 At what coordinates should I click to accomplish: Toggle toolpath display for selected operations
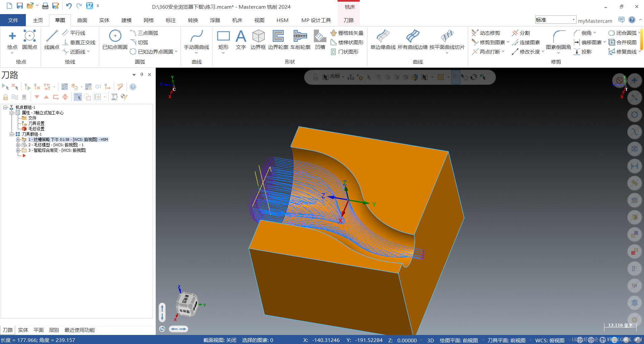click(x=15, y=97)
